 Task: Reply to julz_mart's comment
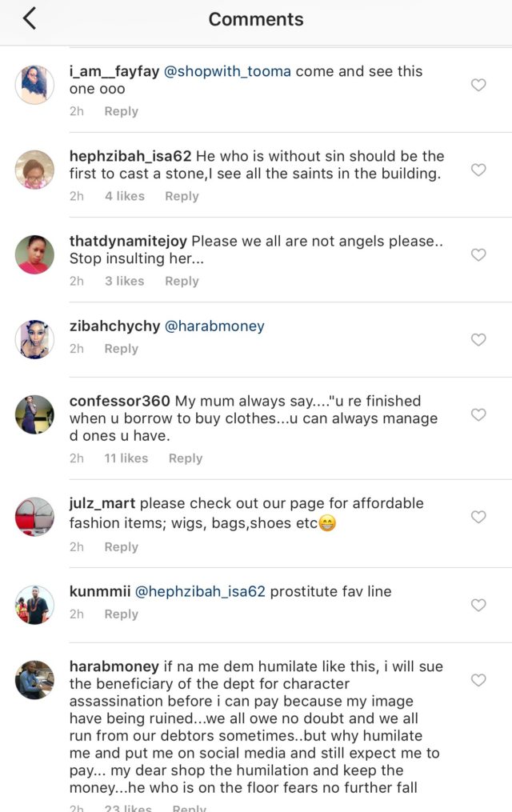coord(121,547)
